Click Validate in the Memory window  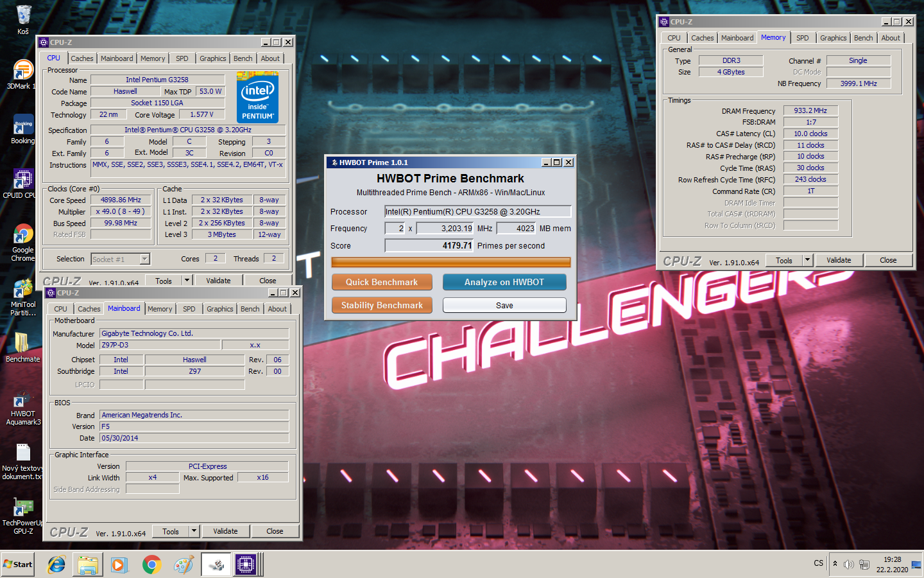(839, 260)
